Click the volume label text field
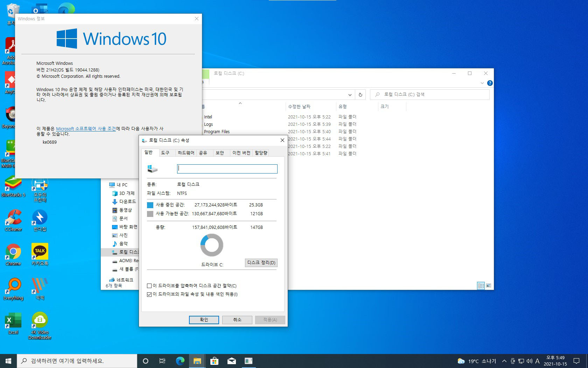The image size is (588, 368). point(227,169)
